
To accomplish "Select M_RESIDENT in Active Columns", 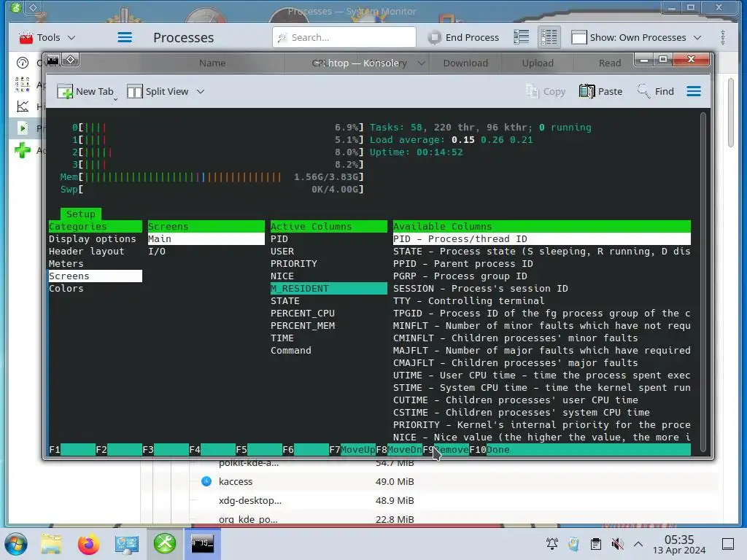I will [x=329, y=289].
